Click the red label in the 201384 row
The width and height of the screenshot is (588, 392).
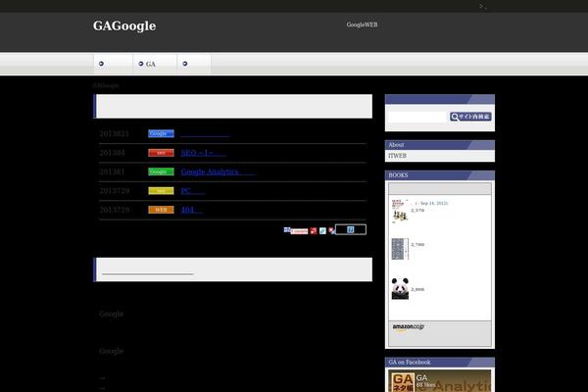tap(161, 153)
